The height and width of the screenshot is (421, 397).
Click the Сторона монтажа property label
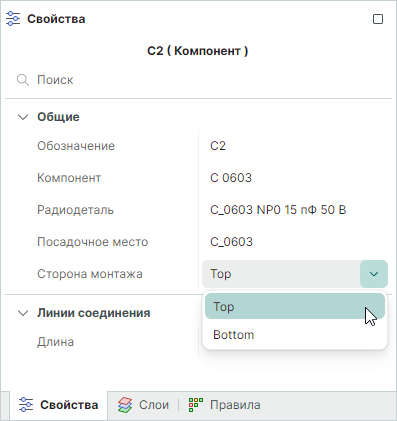click(90, 274)
